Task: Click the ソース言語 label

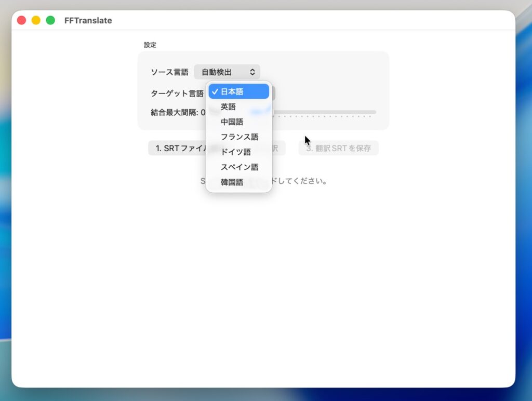Action: 169,72
